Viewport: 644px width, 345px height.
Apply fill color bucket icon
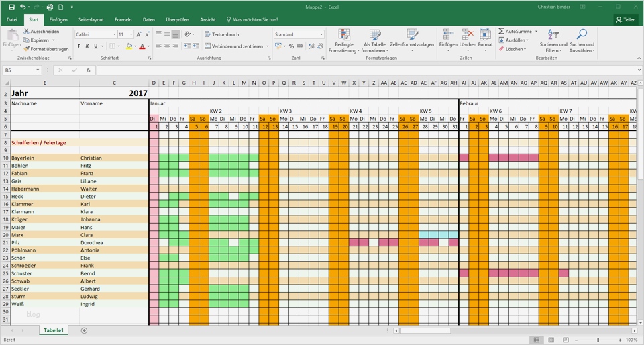pyautogui.click(x=129, y=46)
